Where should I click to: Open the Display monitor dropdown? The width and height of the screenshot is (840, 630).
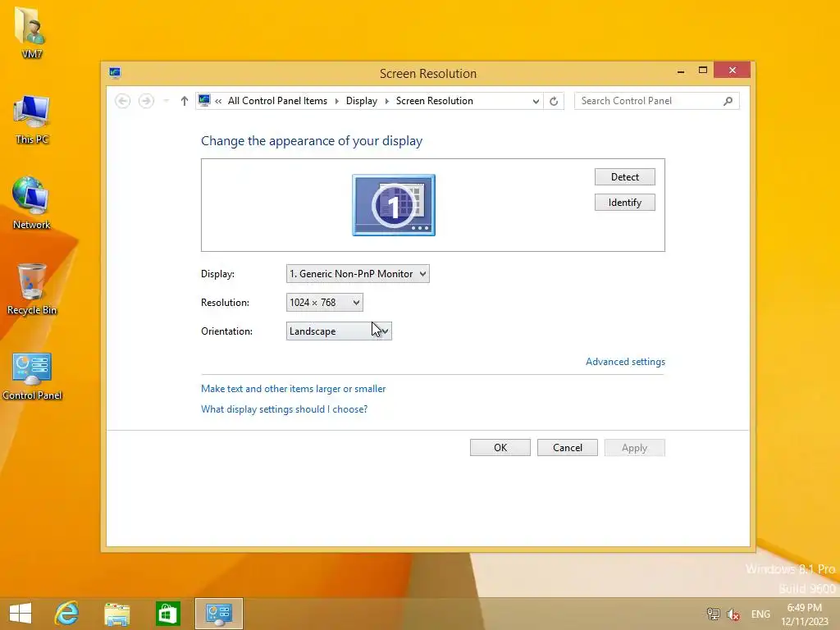point(358,274)
